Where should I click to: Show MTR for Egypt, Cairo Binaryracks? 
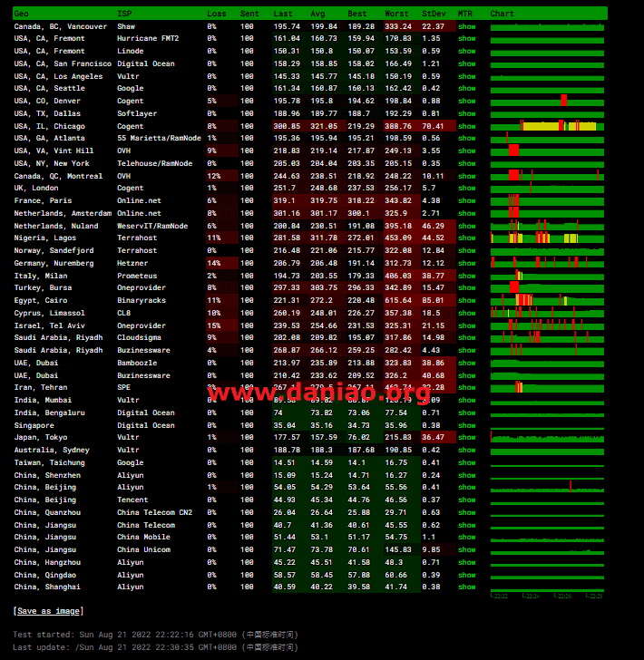point(467,300)
